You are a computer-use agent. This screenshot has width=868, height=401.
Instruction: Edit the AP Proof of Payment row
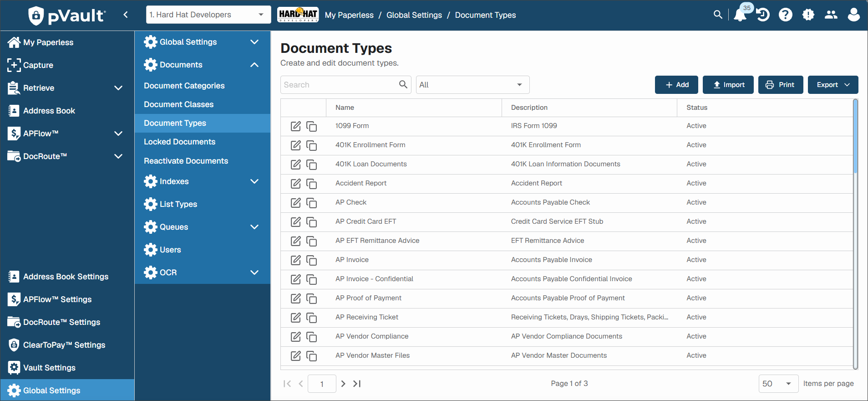pyautogui.click(x=296, y=298)
